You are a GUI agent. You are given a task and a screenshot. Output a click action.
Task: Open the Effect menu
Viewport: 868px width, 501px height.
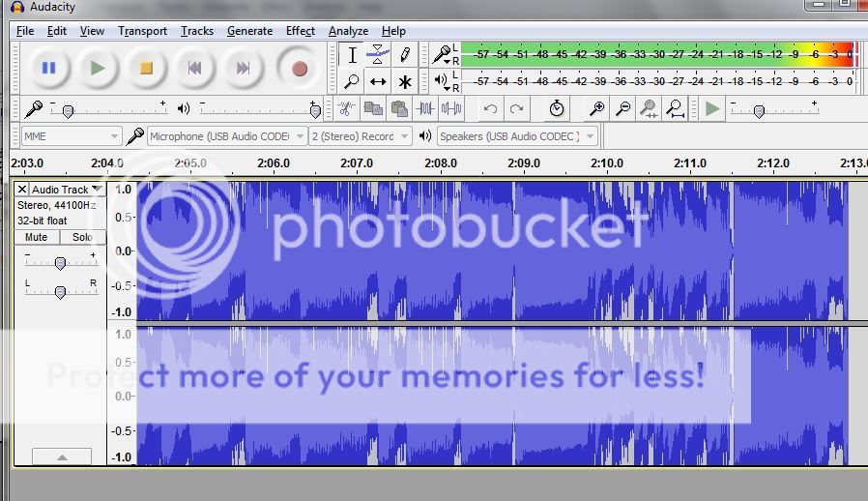tap(300, 31)
